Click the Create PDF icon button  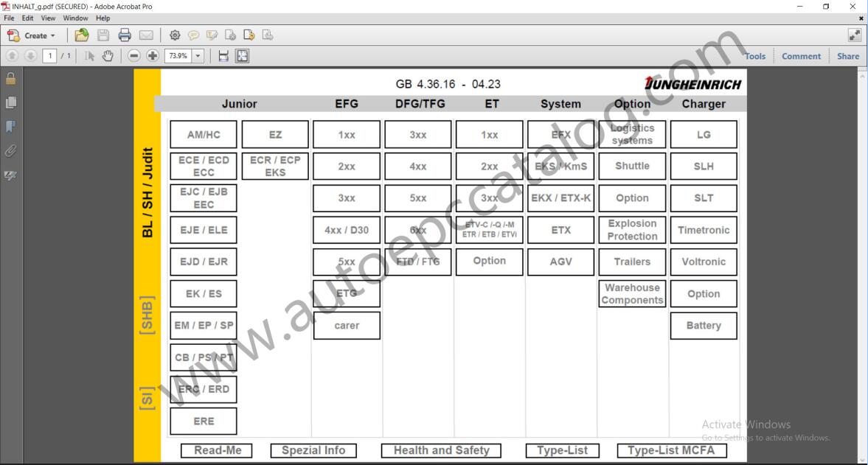(x=31, y=35)
